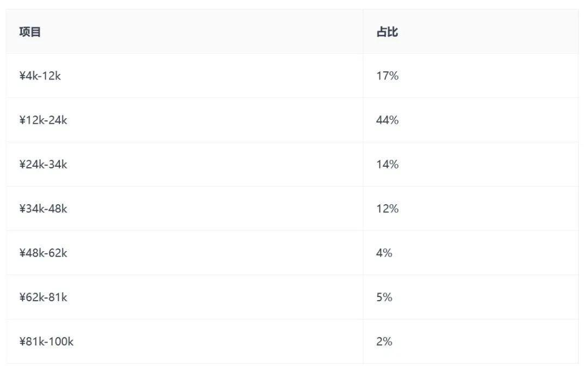Select the ¥24k-34k row label
The image size is (588, 371).
tap(43, 165)
